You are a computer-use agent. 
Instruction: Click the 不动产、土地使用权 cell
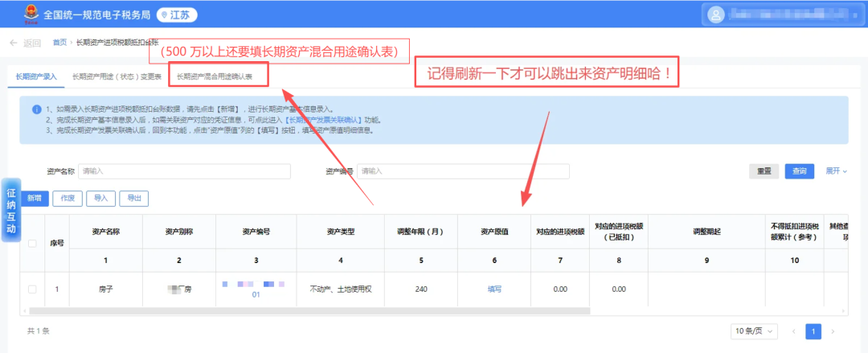[x=341, y=289]
